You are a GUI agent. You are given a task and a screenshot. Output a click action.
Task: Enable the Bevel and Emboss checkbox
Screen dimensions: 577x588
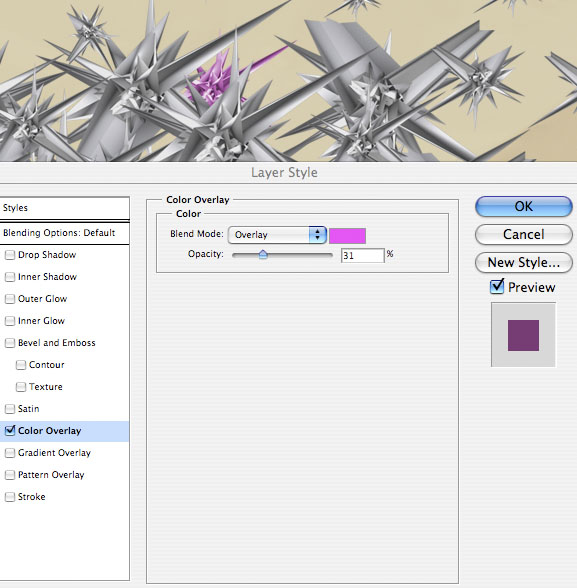(x=10, y=343)
